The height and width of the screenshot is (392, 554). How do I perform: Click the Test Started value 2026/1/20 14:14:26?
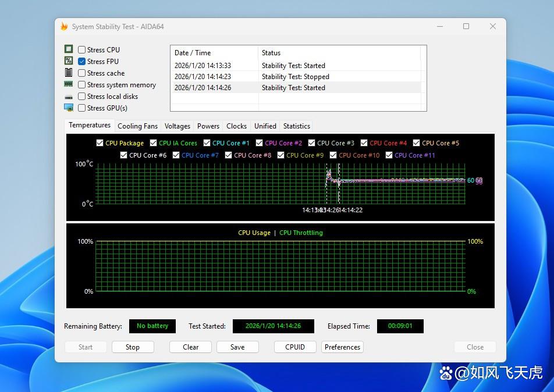coord(273,326)
